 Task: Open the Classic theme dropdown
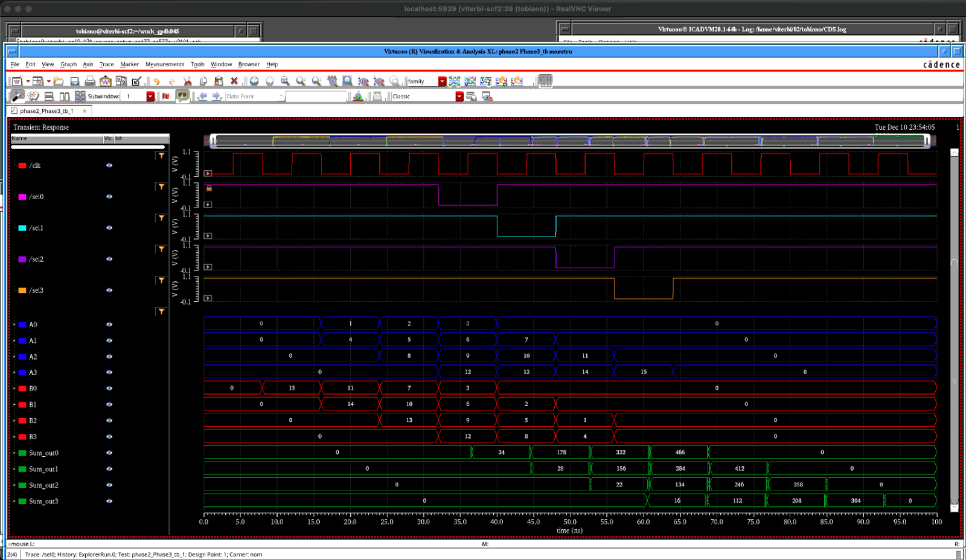pos(459,97)
